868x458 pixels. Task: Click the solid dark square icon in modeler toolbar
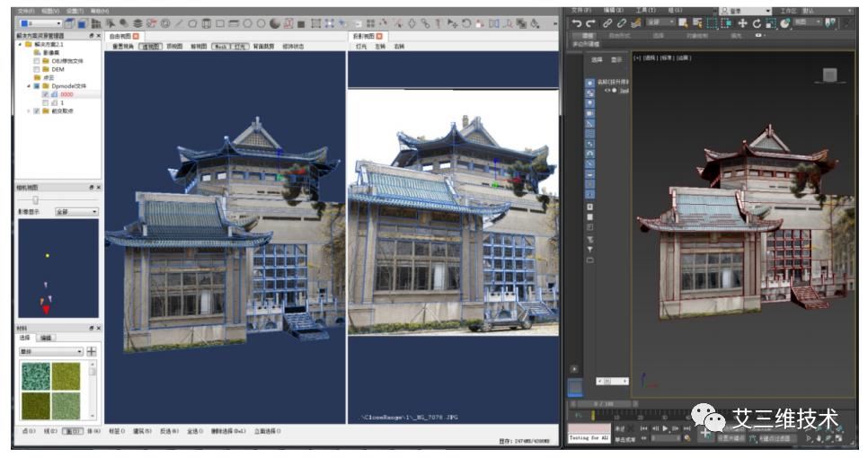tap(302, 23)
